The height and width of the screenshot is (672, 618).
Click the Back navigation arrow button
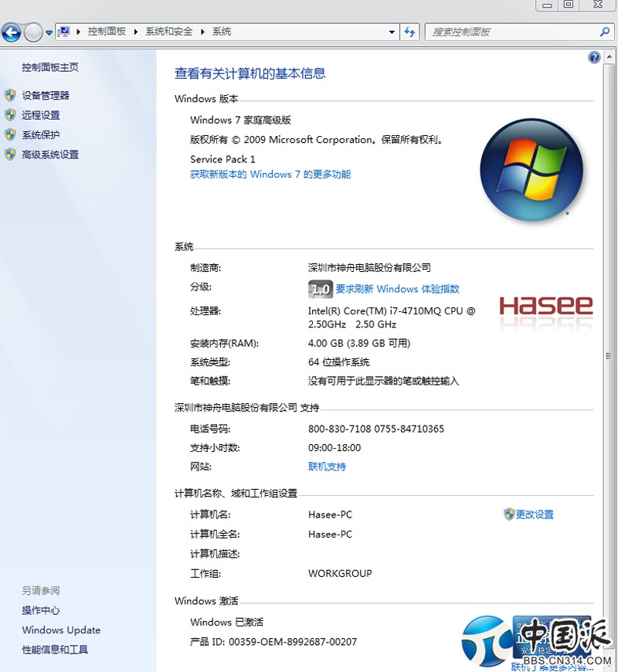pyautogui.click(x=11, y=32)
